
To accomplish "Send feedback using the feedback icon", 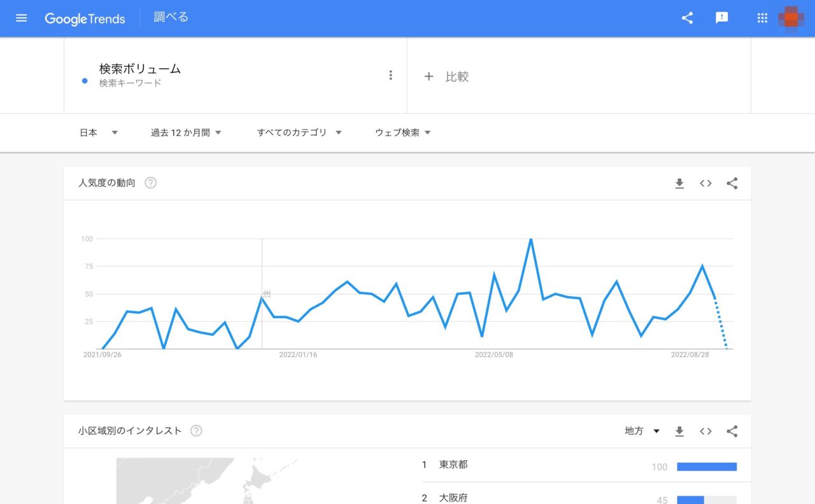I will coord(721,18).
